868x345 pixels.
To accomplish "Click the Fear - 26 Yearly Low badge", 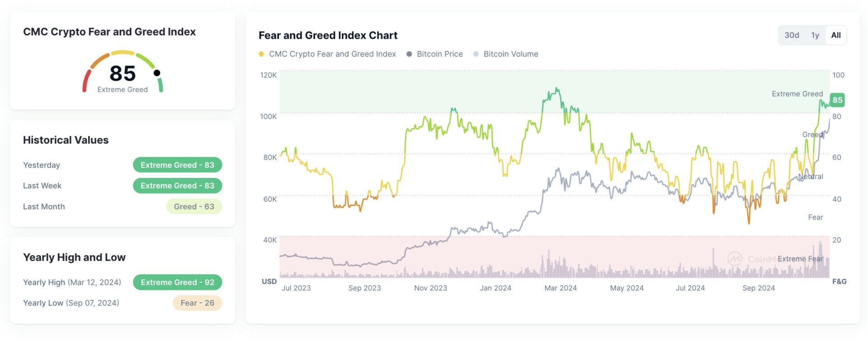I will (197, 303).
